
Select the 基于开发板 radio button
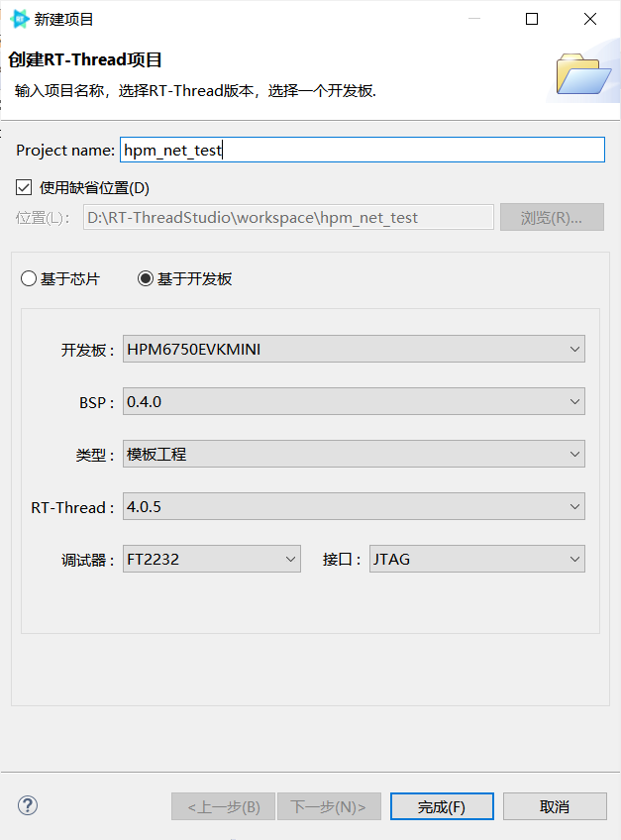coord(146,278)
